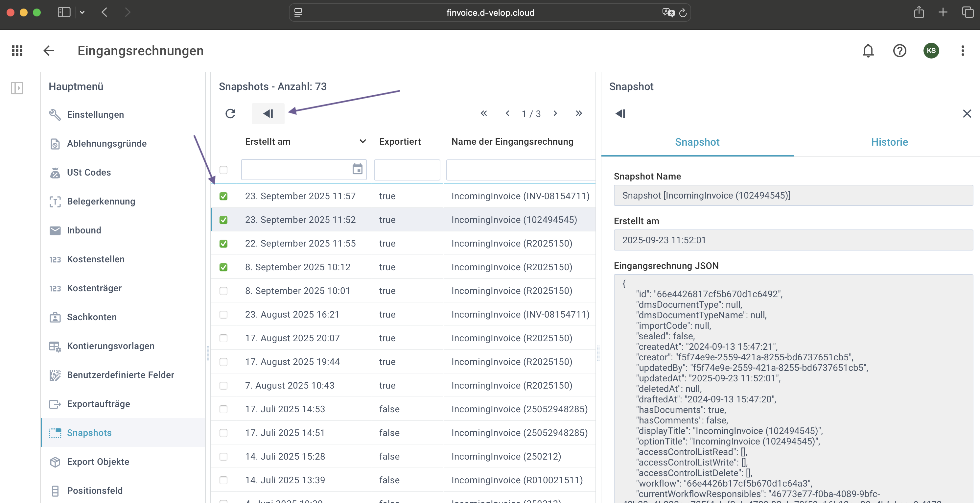Toggle the select-all checkbox in filter row
Viewport: 980px width, 503px height.
pyautogui.click(x=223, y=170)
